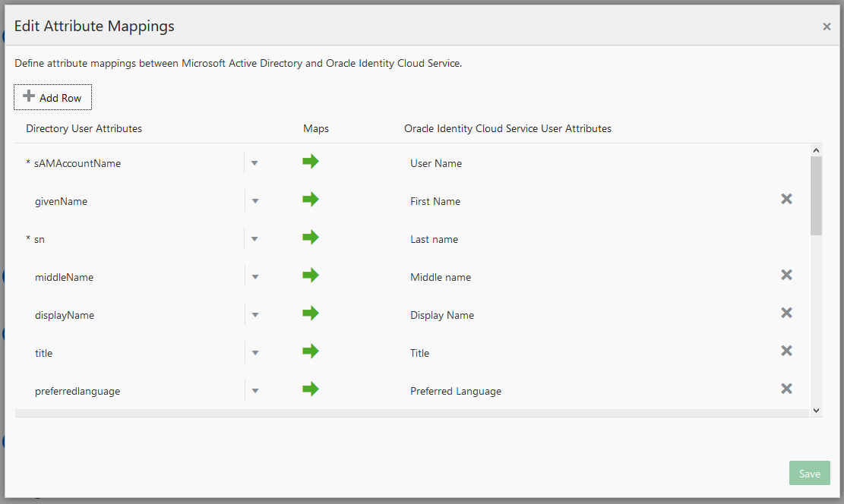Expand the title attribute dropdown
The height and width of the screenshot is (504, 844).
tap(255, 352)
